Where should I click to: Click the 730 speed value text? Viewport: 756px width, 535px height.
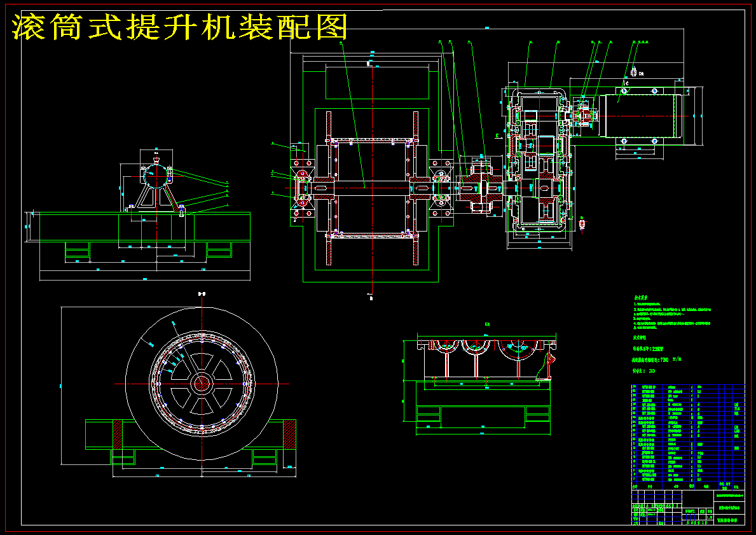click(x=664, y=359)
